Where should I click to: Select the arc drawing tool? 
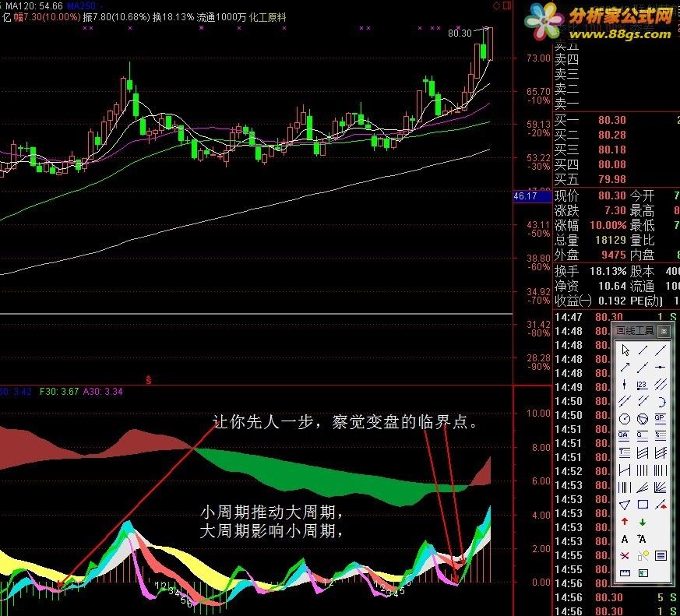point(661,402)
